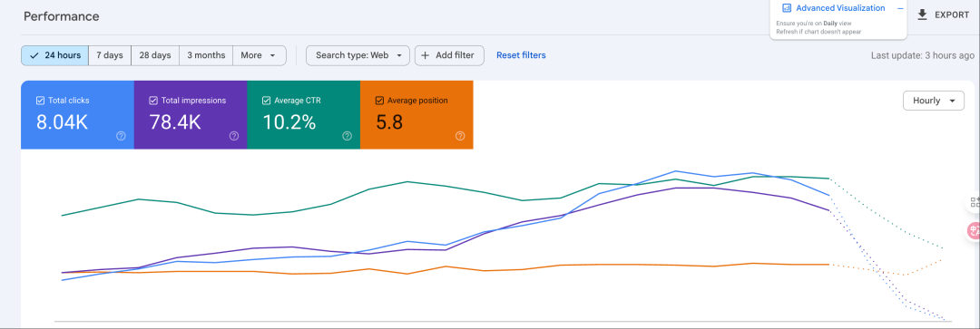Click the QR grid icon at right edge
The height and width of the screenshot is (329, 980).
point(975,202)
